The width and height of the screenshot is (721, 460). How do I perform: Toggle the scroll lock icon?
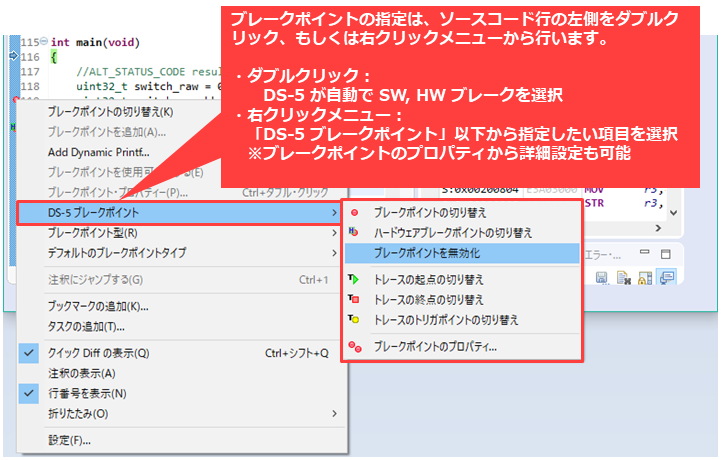(x=645, y=277)
